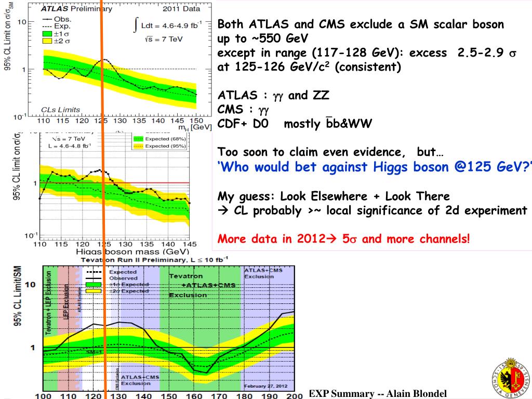Click the 'up to ~550 GeV' line
The width and height of the screenshot is (532, 399).
(x=262, y=38)
